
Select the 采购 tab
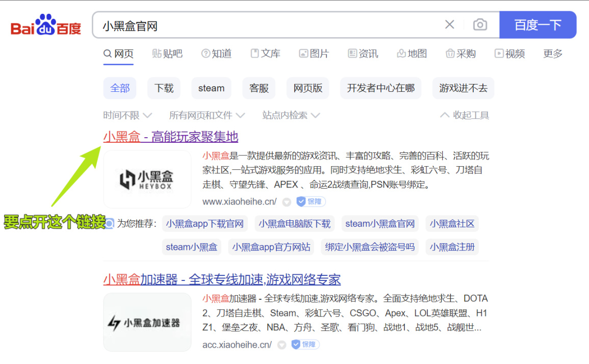point(460,54)
